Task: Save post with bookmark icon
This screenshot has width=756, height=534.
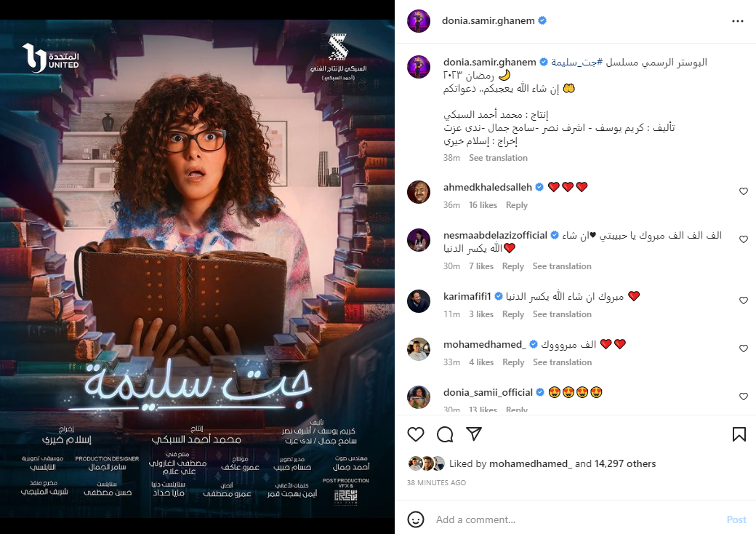Action: click(x=739, y=434)
